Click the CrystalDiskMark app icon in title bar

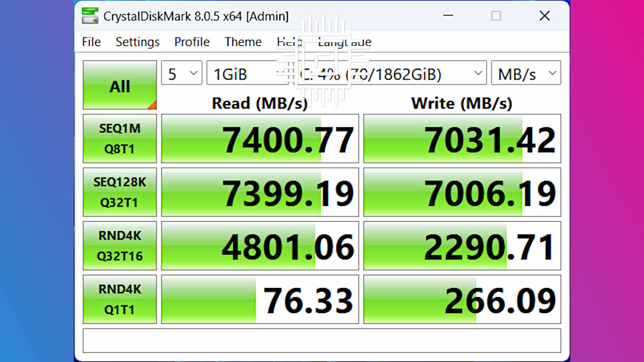point(91,16)
